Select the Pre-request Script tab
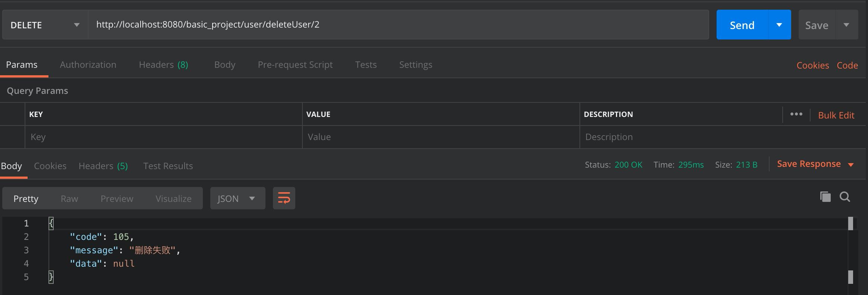The width and height of the screenshot is (868, 295). click(295, 65)
